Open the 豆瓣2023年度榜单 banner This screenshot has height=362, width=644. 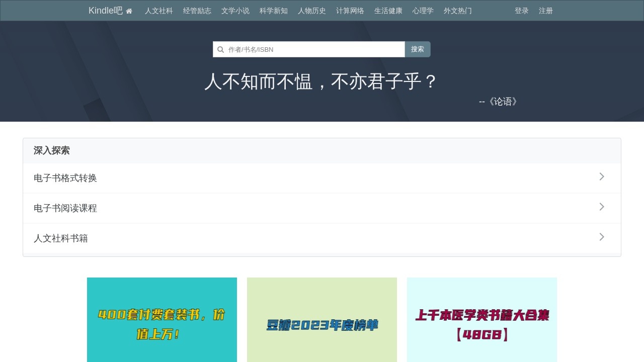coord(321,324)
